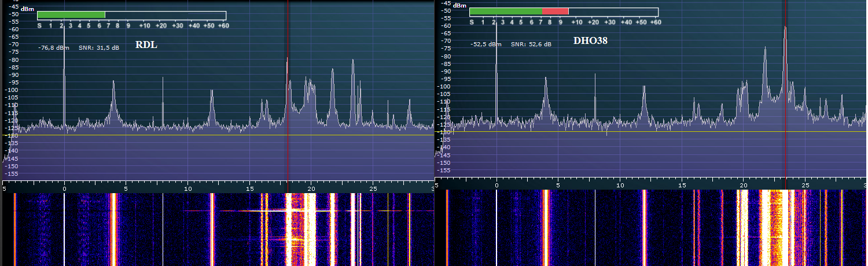Click the -76,8 dBm level readout
The image size is (868, 266).
pos(51,48)
